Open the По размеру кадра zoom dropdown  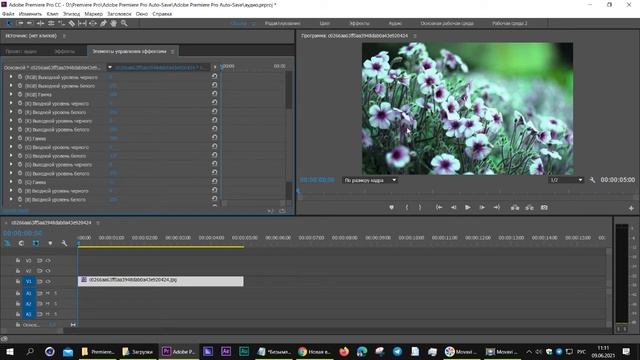pos(371,180)
